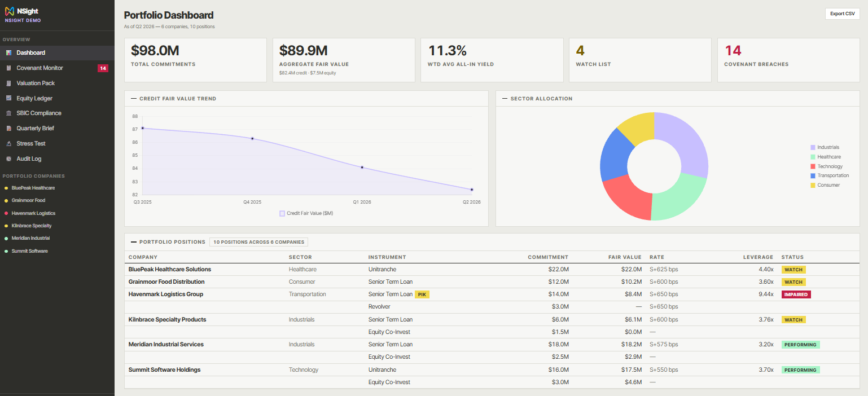Click the Equity Ledger trend-chart icon

coord(8,98)
